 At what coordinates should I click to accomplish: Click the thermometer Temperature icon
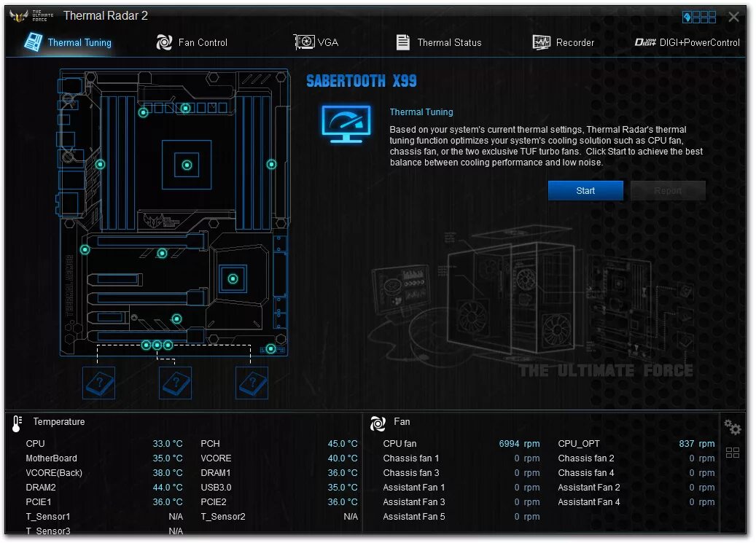click(17, 424)
